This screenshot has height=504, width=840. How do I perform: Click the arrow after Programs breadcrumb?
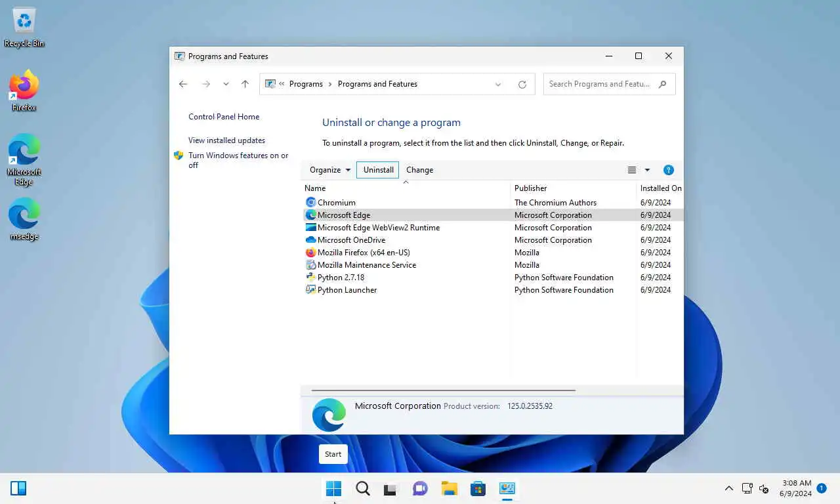click(x=330, y=84)
